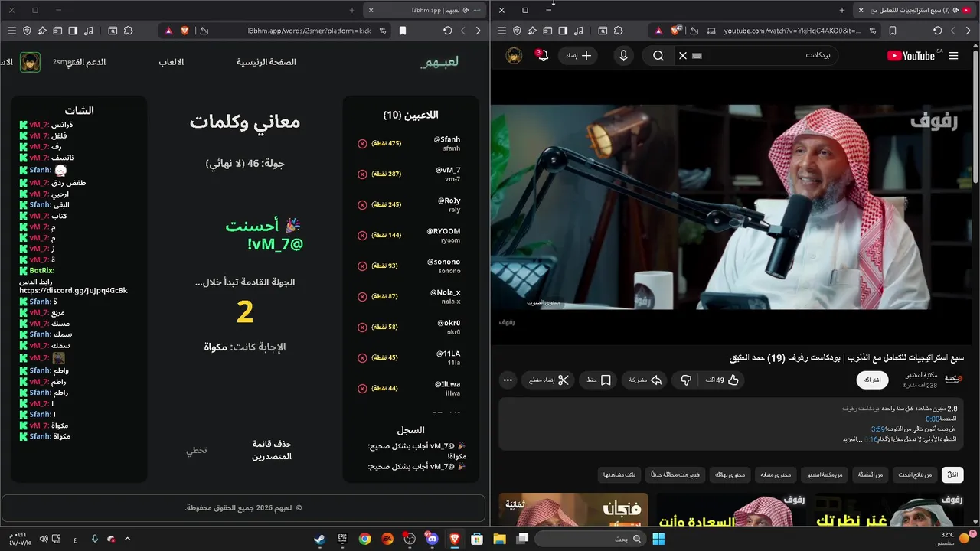The width and height of the screenshot is (980, 551).
Task: Open Steam from the Windows taskbar
Action: click(x=319, y=539)
